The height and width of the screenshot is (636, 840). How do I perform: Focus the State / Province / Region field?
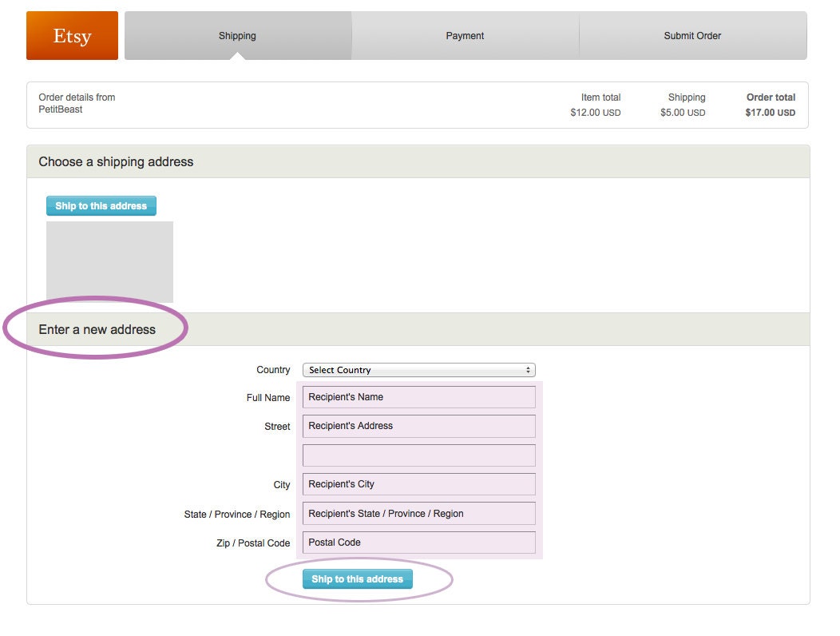click(x=419, y=513)
